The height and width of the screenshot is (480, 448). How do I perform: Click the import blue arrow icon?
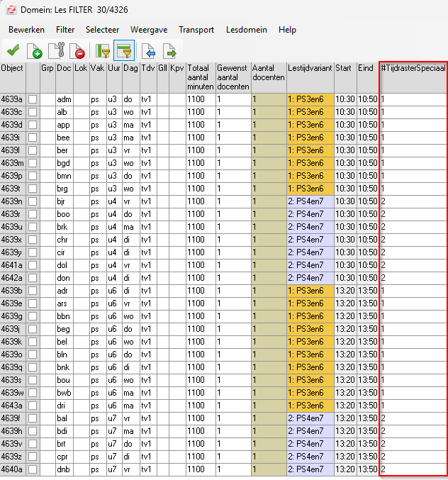click(x=148, y=50)
